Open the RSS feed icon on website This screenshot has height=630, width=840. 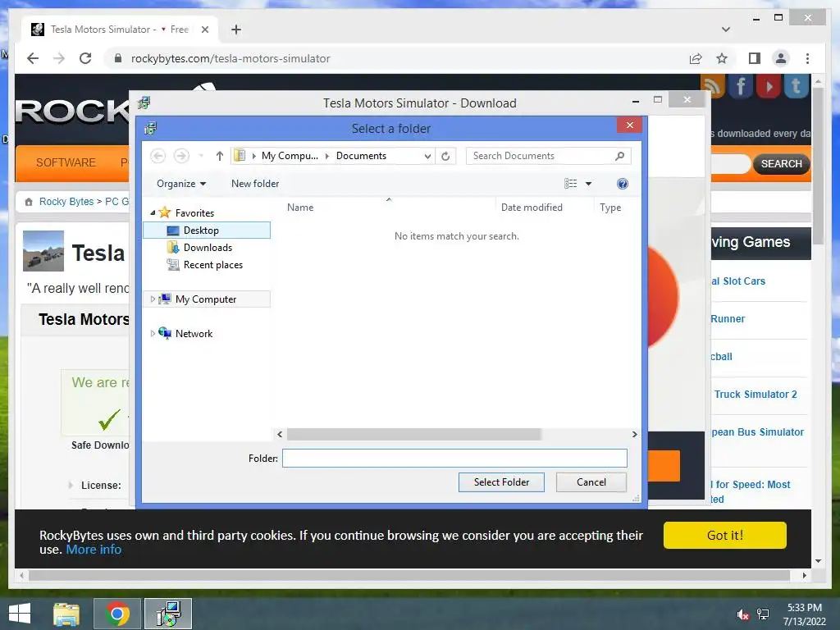[x=713, y=86]
